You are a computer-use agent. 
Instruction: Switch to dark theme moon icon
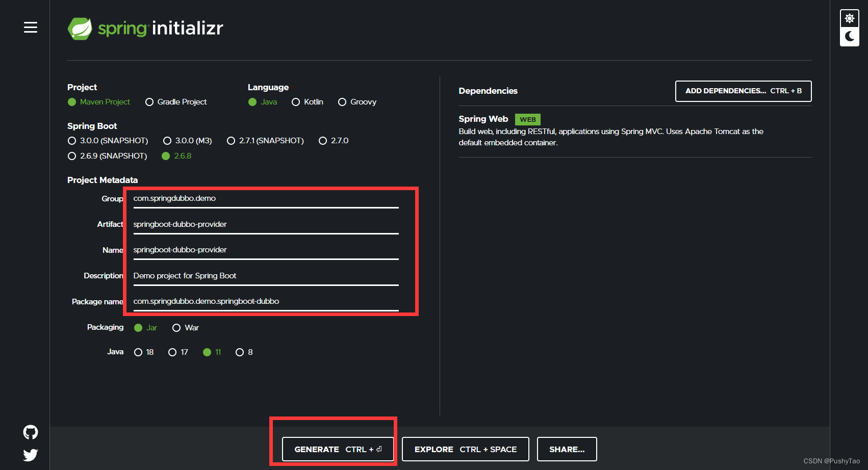(849, 36)
